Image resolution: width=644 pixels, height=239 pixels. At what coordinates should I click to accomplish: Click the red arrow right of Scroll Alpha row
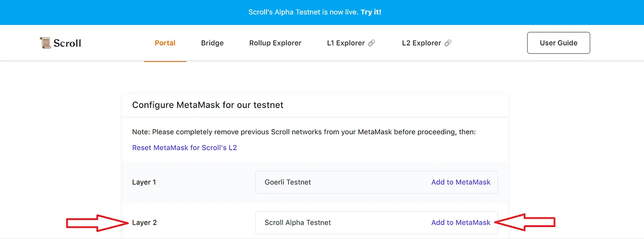point(525,223)
